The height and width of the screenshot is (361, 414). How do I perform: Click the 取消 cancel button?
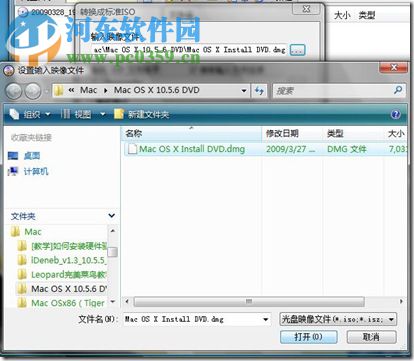point(371,337)
